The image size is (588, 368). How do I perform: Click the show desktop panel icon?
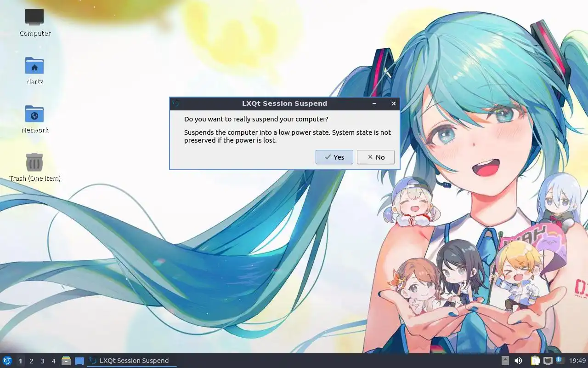click(79, 361)
